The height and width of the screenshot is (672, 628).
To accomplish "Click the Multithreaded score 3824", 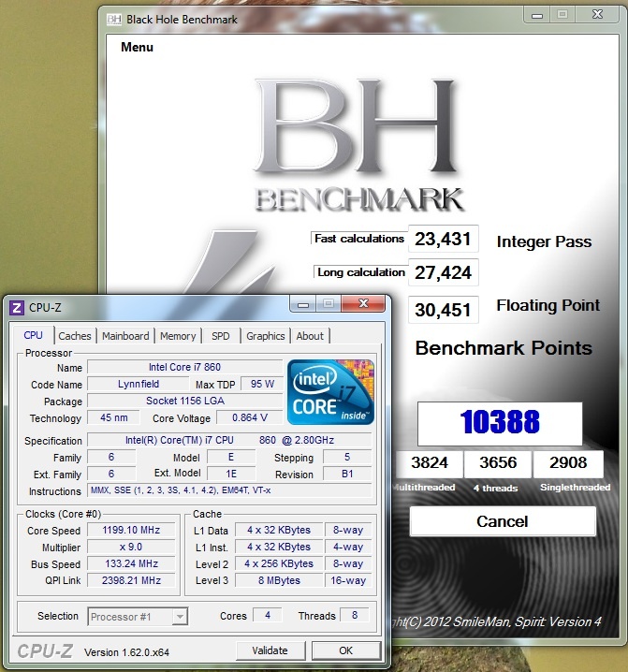I will pyautogui.click(x=430, y=463).
